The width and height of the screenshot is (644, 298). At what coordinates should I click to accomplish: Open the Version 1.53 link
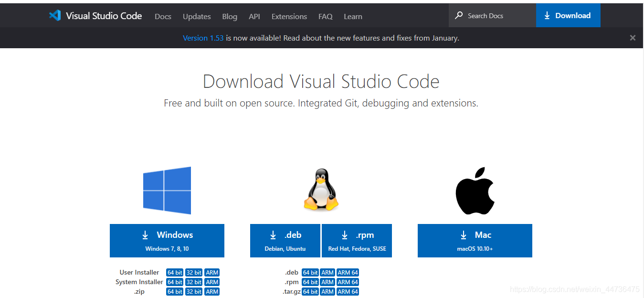203,38
